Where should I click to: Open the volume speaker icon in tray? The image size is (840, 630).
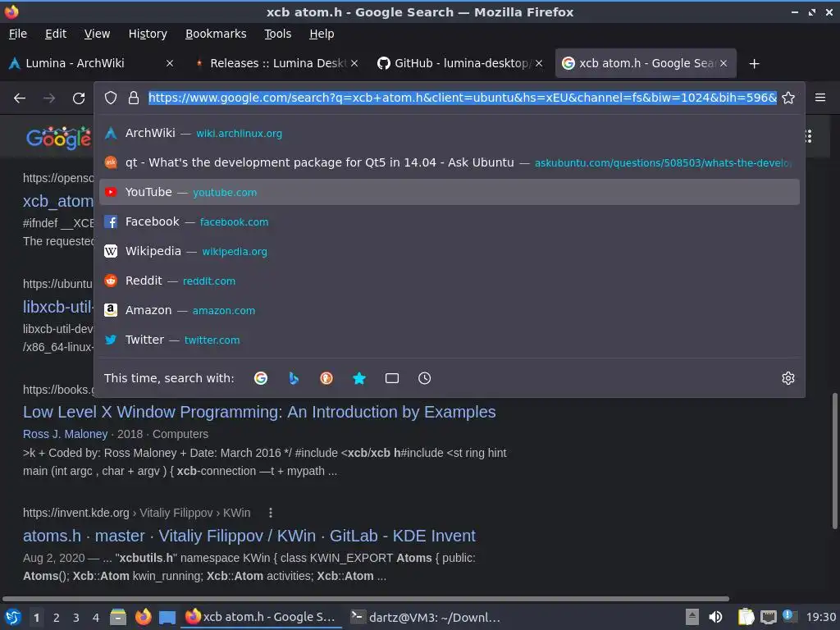pyautogui.click(x=715, y=617)
